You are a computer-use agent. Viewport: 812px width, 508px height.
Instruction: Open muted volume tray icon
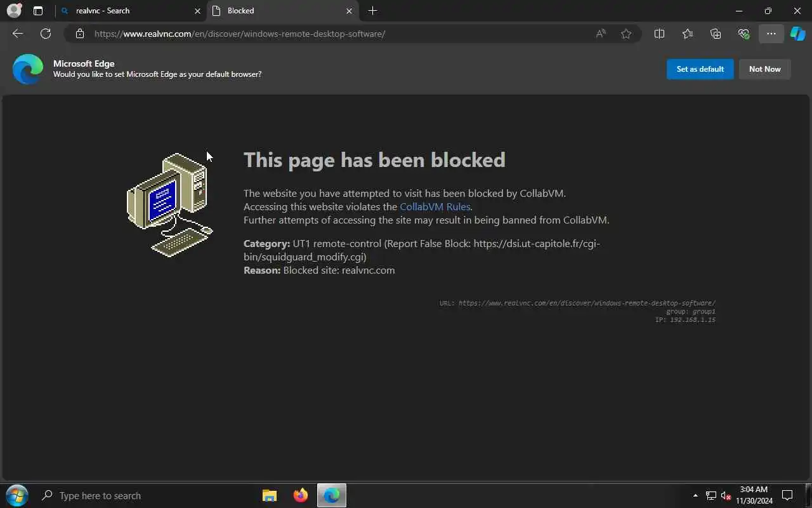726,495
